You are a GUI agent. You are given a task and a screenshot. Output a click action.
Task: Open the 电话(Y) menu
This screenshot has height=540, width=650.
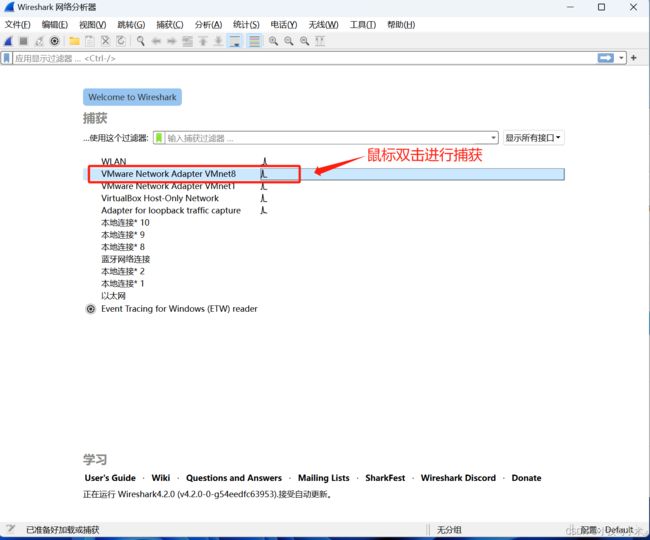pyautogui.click(x=284, y=25)
